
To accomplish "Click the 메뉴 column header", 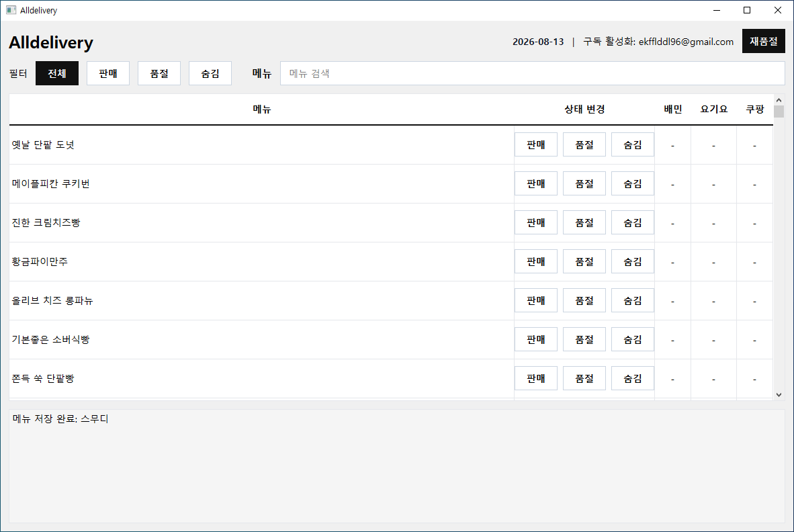I will pos(262,109).
